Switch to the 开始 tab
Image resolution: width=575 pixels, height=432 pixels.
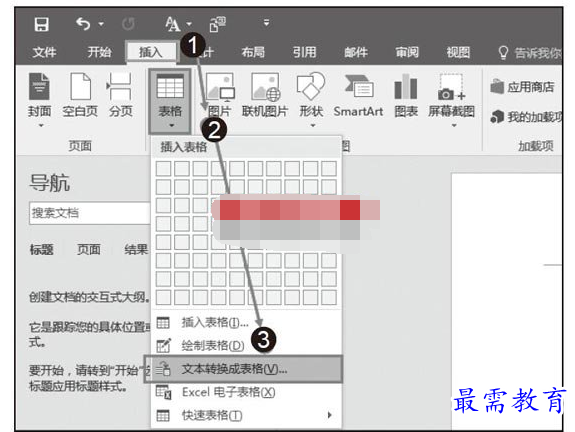[x=99, y=52]
